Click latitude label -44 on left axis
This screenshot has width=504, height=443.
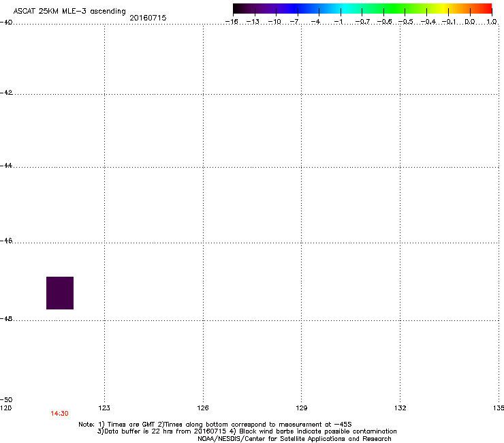coord(6,166)
